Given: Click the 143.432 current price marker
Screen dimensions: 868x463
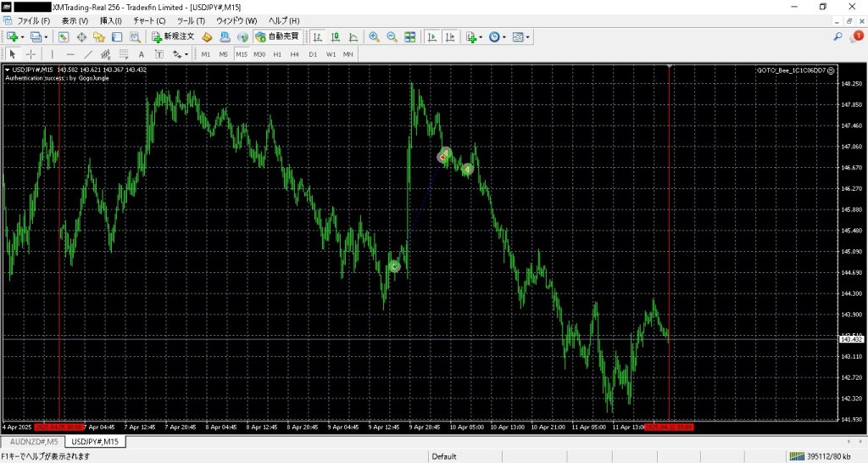Looking at the screenshot, I should (849, 339).
